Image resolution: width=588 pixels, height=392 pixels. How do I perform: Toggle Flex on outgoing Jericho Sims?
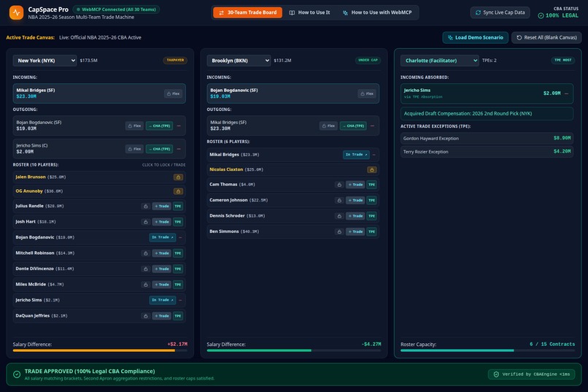point(134,150)
